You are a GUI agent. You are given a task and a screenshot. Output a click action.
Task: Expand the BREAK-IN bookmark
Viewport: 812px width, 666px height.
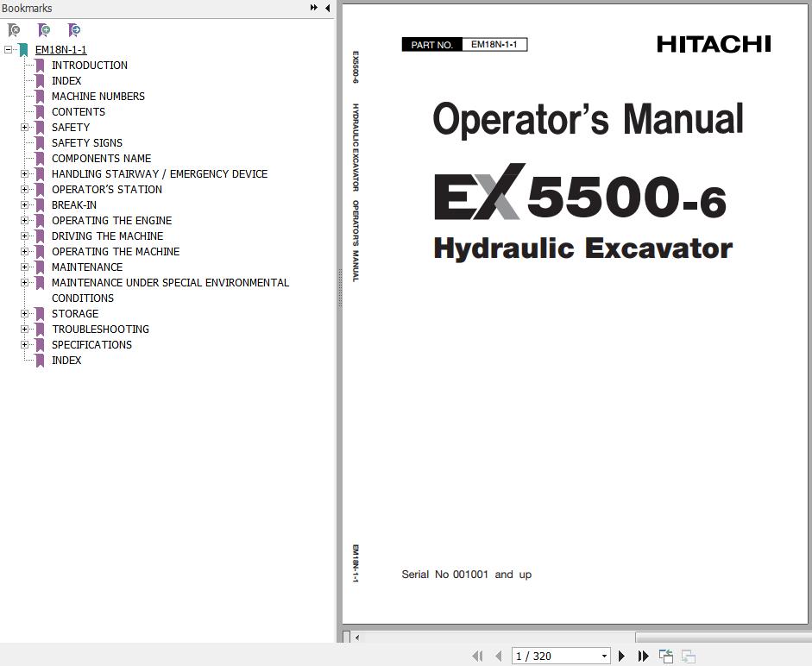(24, 205)
